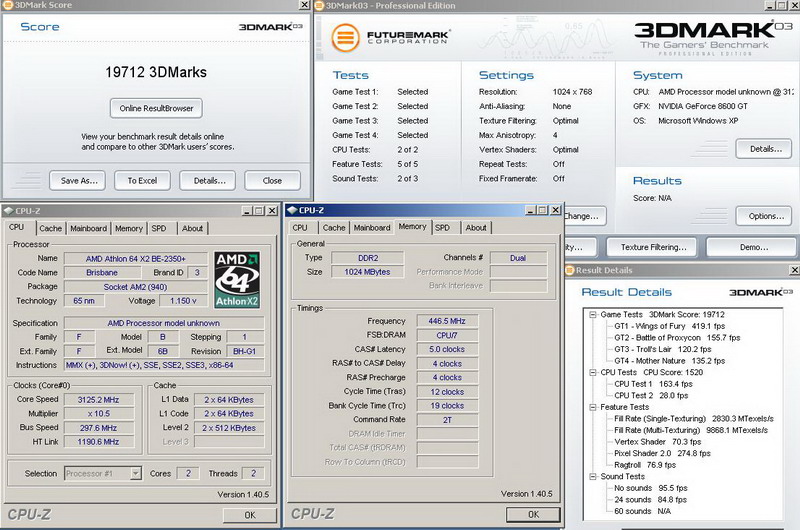This screenshot has height=530, width=800.
Task: Open Cache tab in Memory CPU-Z window
Action: 334,228
